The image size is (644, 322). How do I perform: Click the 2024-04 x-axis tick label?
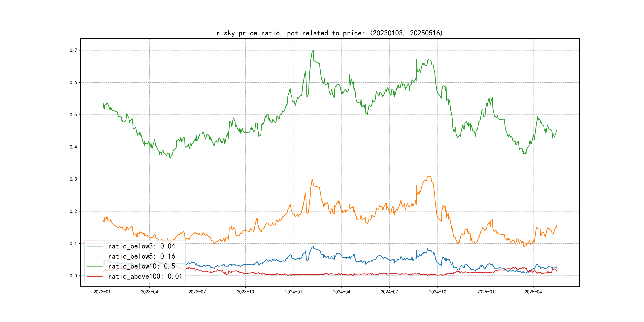pyautogui.click(x=341, y=292)
